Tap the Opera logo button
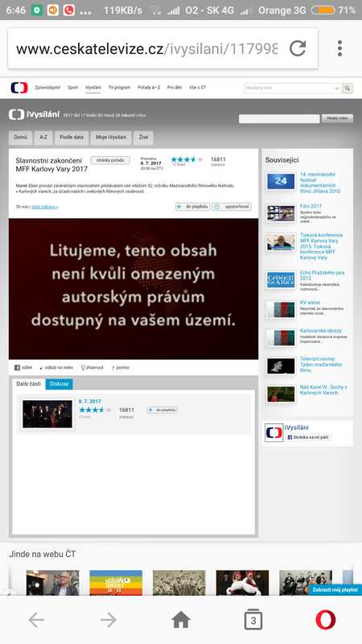362x644 pixels. [326, 620]
